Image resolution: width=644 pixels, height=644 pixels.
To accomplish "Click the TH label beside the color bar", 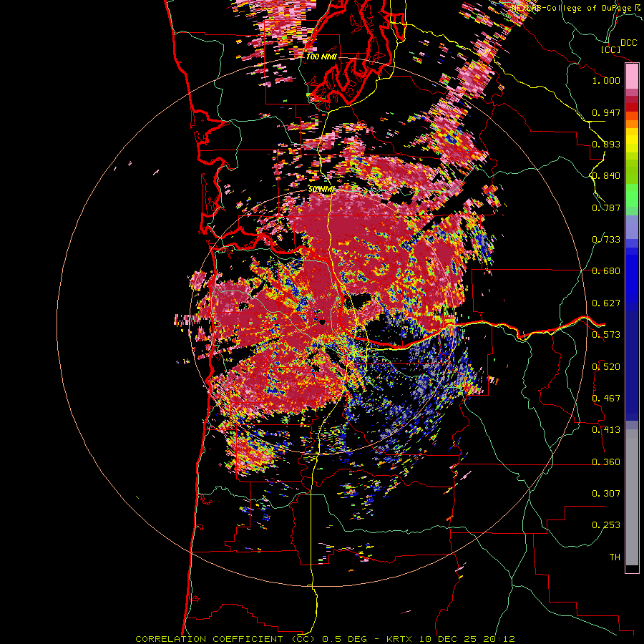I will 615,557.
